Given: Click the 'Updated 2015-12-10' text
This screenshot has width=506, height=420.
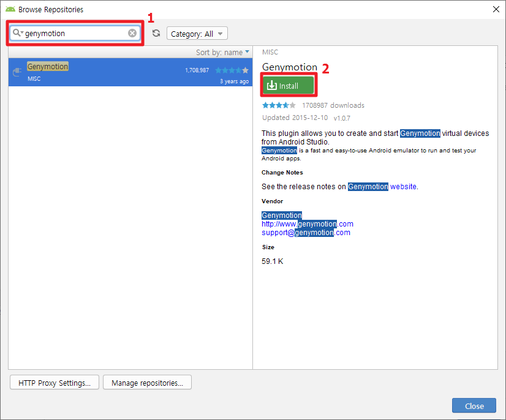Looking at the screenshot, I should pos(295,118).
